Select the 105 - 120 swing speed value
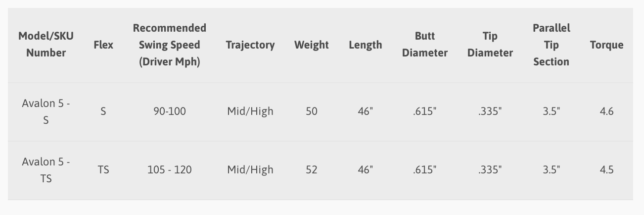The width and height of the screenshot is (644, 215). pyautogui.click(x=170, y=169)
